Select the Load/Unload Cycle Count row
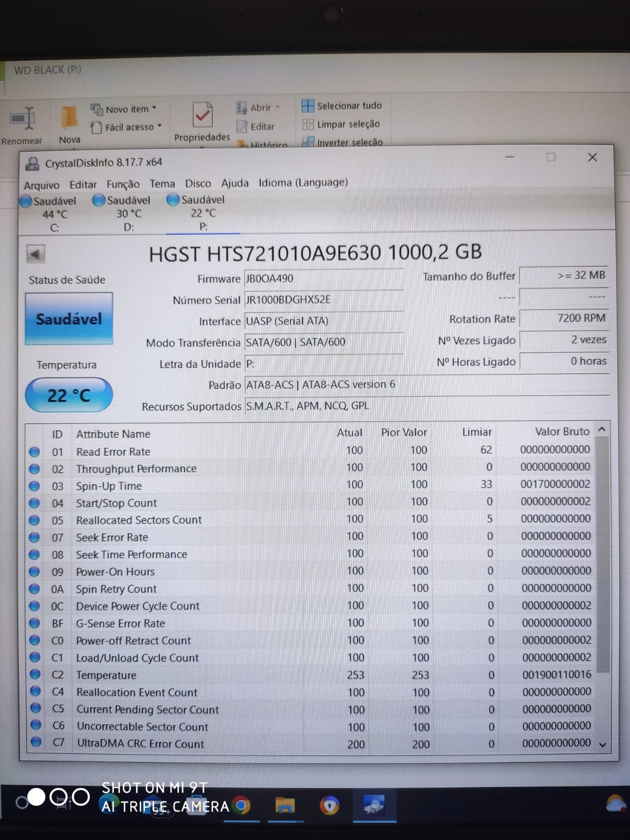Image resolution: width=630 pixels, height=840 pixels. click(311, 658)
